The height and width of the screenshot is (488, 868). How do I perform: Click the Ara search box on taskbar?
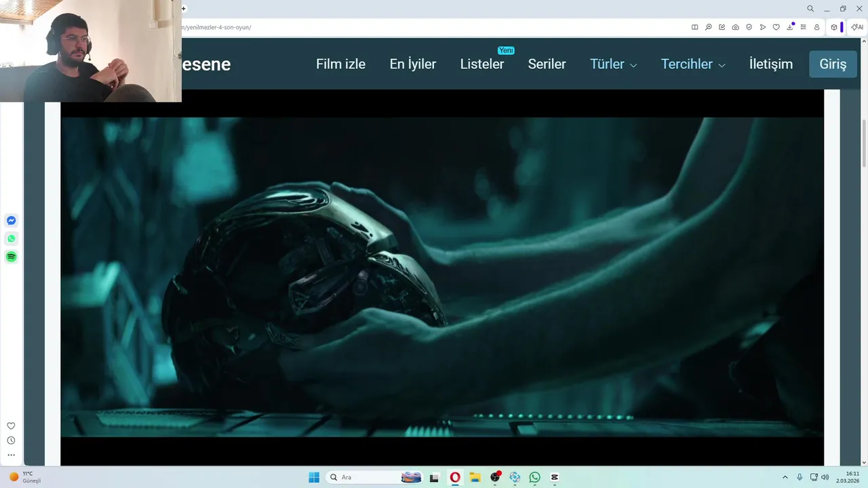click(373, 477)
